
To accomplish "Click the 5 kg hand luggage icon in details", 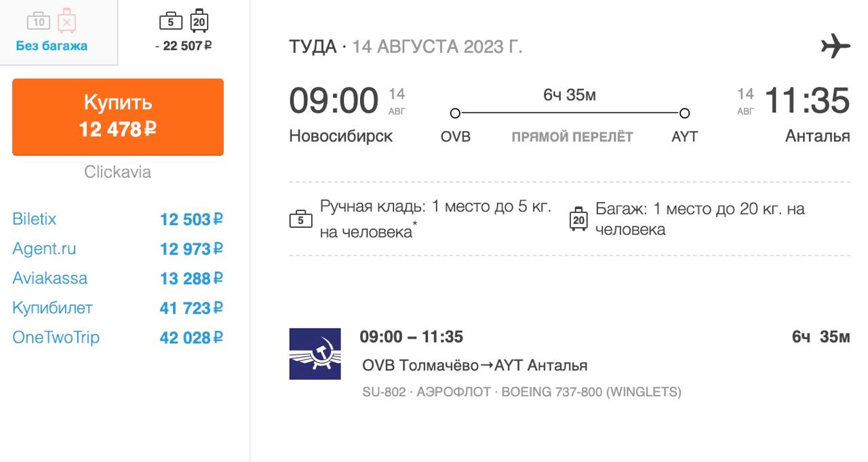I will click(x=301, y=219).
